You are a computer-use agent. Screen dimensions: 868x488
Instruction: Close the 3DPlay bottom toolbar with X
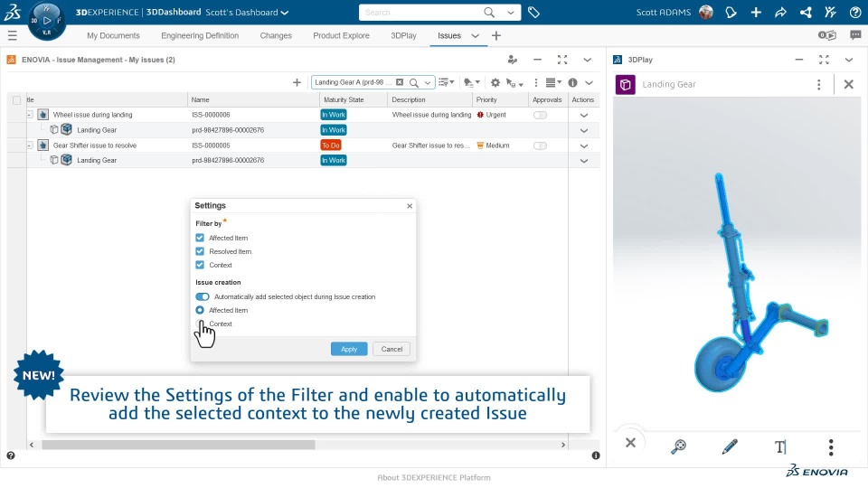(x=630, y=443)
